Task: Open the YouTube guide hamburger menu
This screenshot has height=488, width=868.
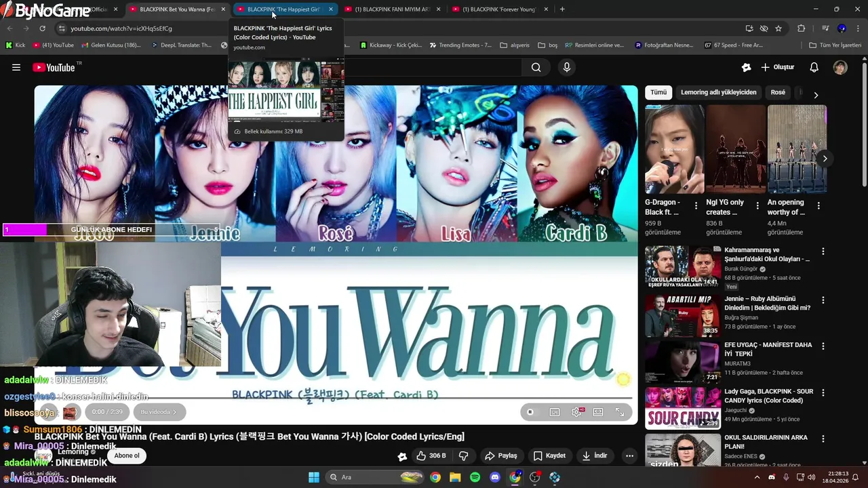Action: click(16, 67)
